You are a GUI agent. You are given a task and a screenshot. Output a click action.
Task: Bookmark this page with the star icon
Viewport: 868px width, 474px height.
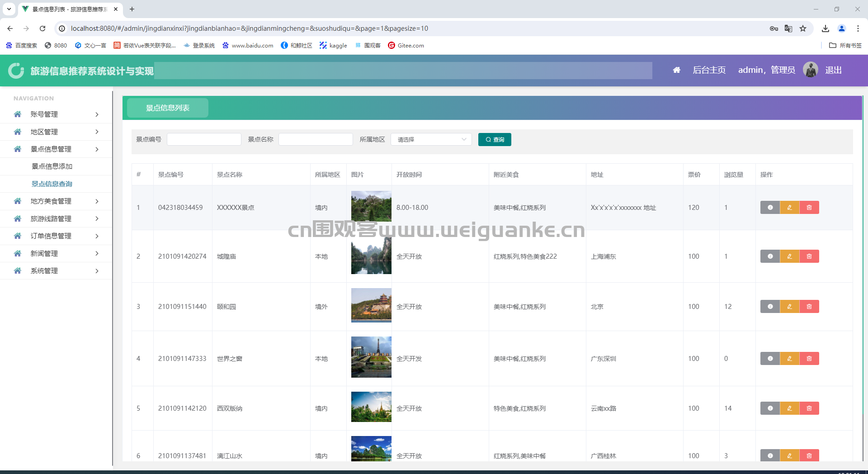tap(803, 28)
